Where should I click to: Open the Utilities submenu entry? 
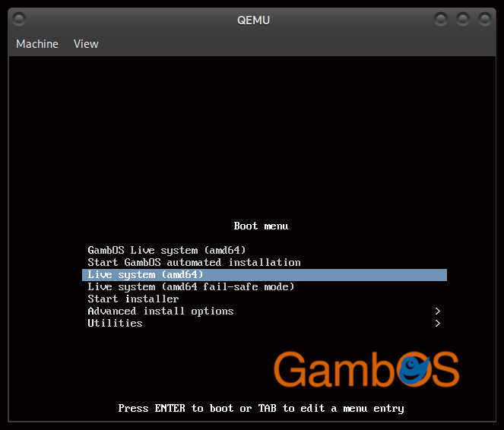coord(115,323)
